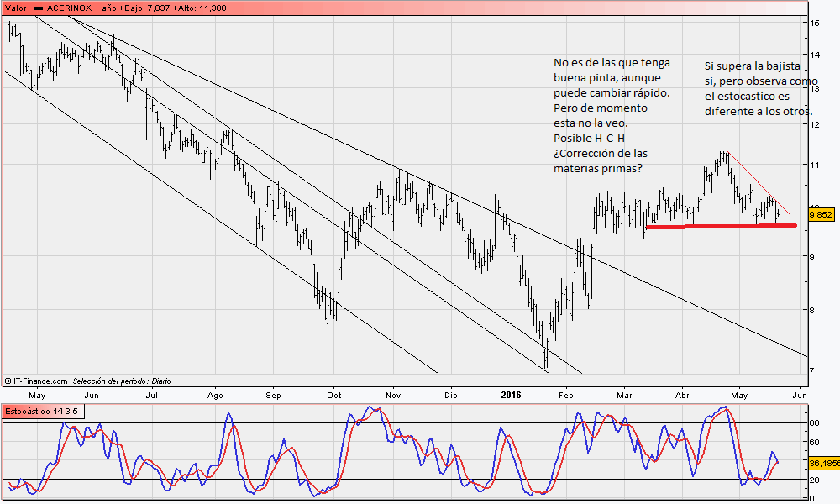The image size is (840, 504).
Task: Click the Nov month label
Action: coord(393,396)
